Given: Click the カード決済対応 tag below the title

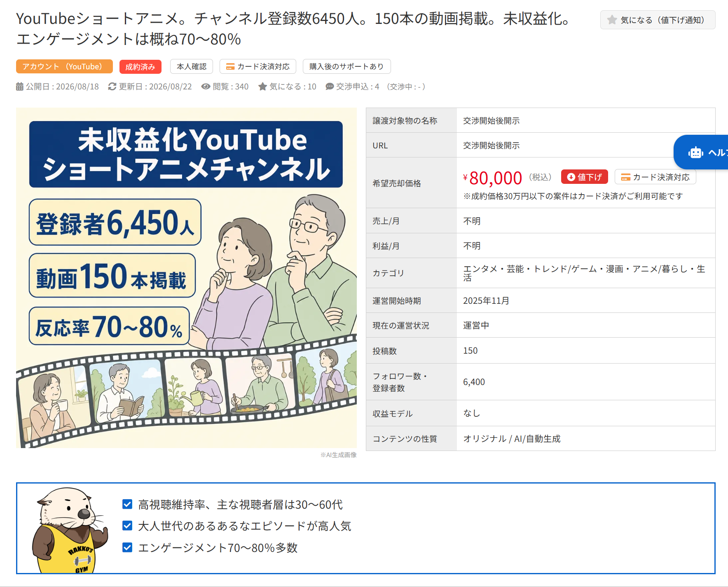Looking at the screenshot, I should (x=258, y=66).
